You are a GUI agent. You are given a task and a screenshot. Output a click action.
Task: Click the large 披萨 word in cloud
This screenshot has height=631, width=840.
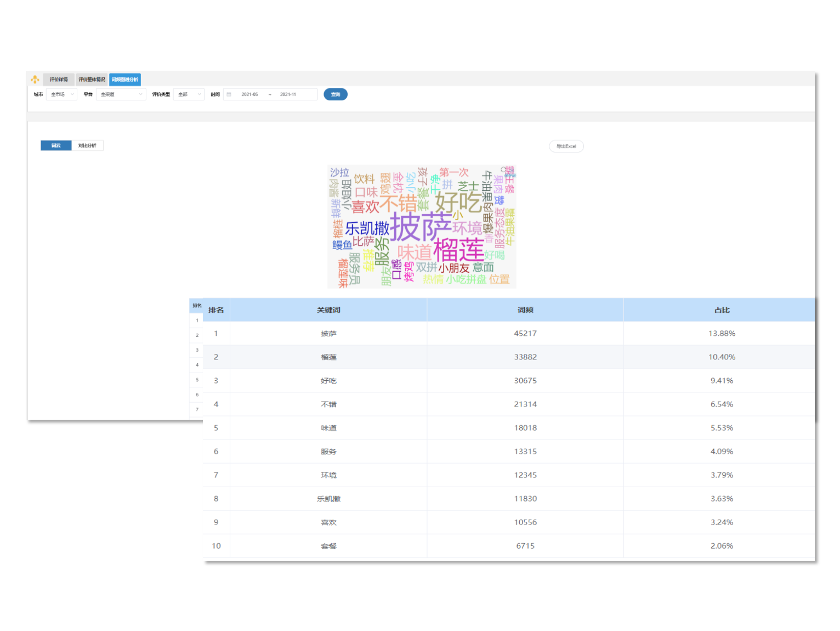click(x=421, y=226)
